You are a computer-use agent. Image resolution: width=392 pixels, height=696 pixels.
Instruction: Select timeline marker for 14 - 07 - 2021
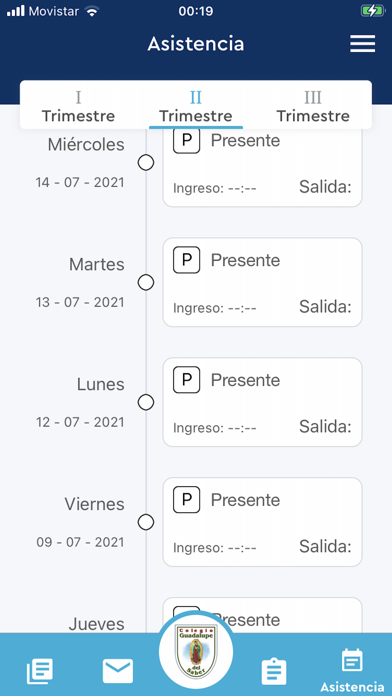pos(146,163)
